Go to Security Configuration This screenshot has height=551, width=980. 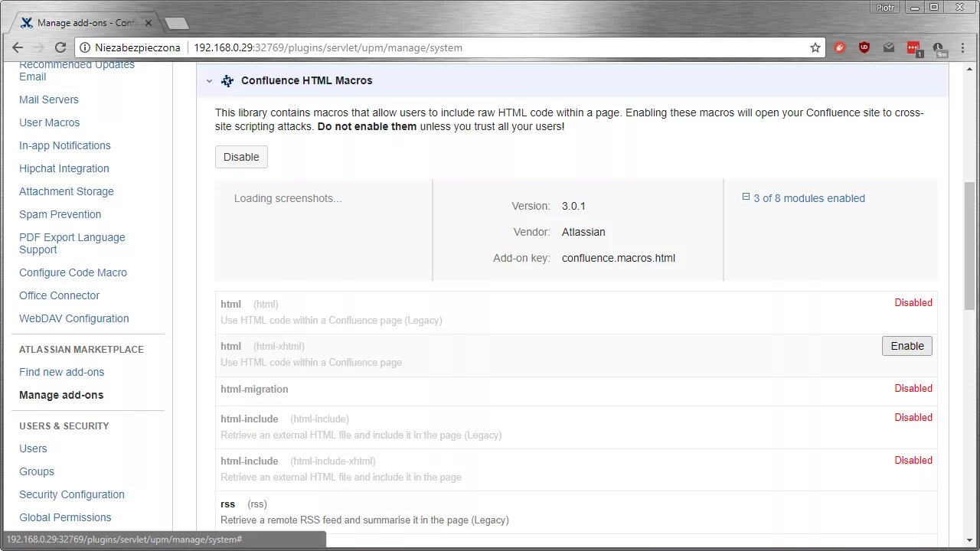click(72, 494)
